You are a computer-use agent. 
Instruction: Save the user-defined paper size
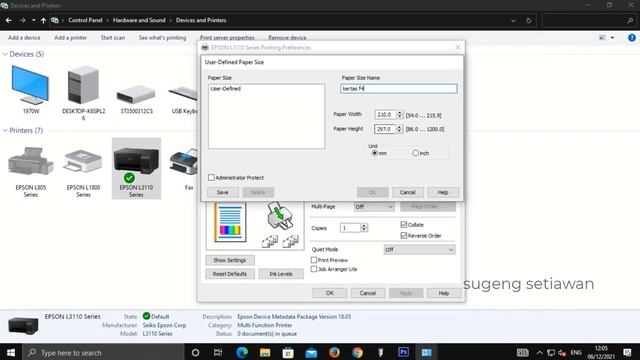222,192
